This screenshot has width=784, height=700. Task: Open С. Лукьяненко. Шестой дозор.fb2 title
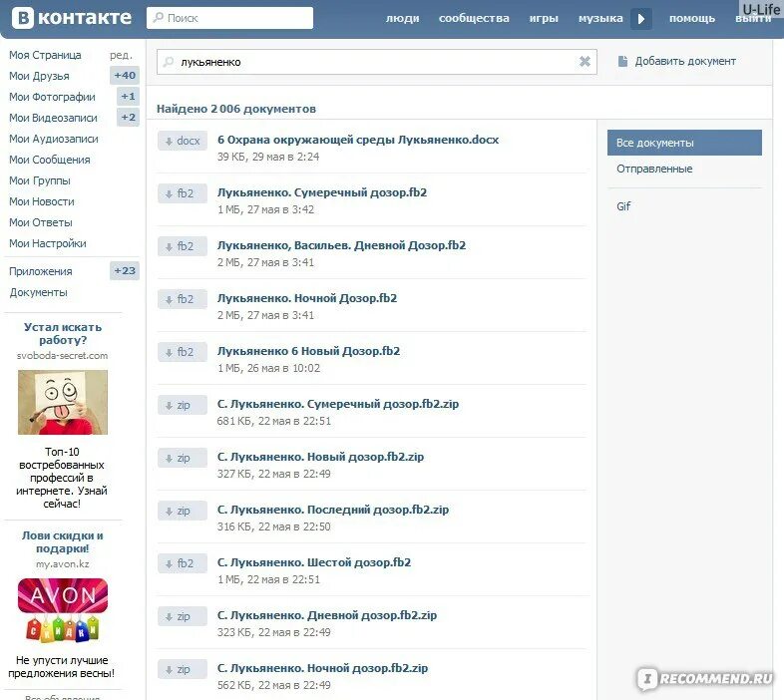click(x=314, y=563)
